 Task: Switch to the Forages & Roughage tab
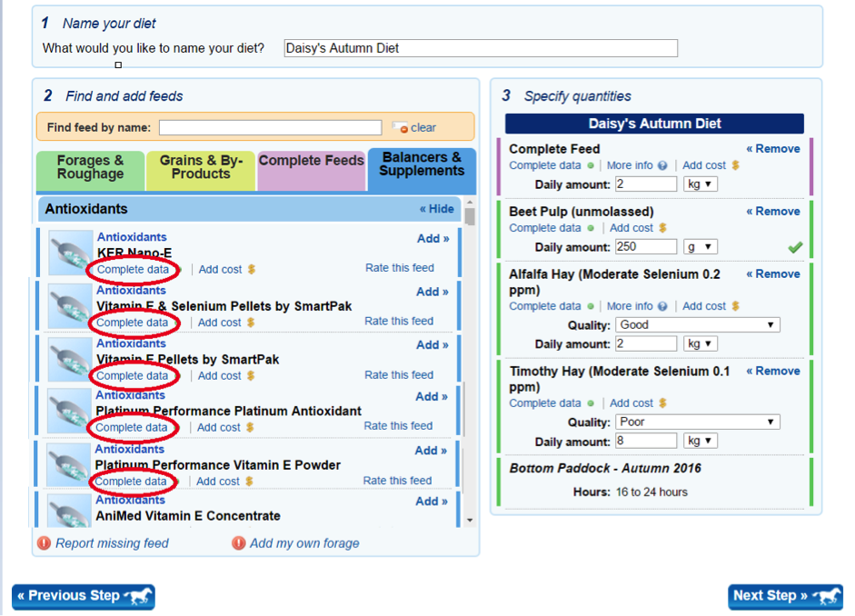point(90,168)
